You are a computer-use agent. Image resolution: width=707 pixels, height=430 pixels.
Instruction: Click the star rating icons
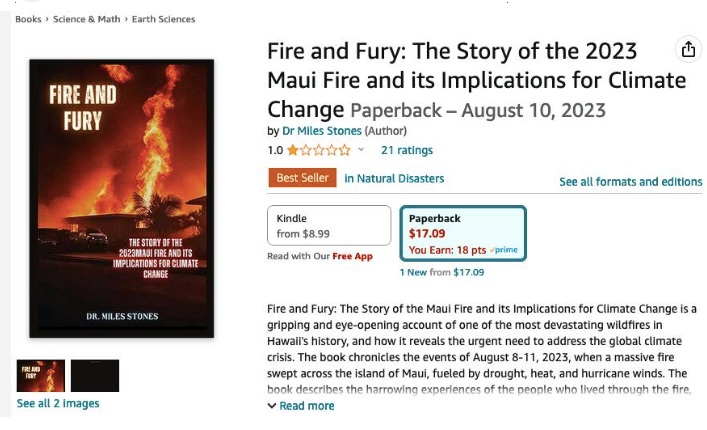[x=318, y=151]
